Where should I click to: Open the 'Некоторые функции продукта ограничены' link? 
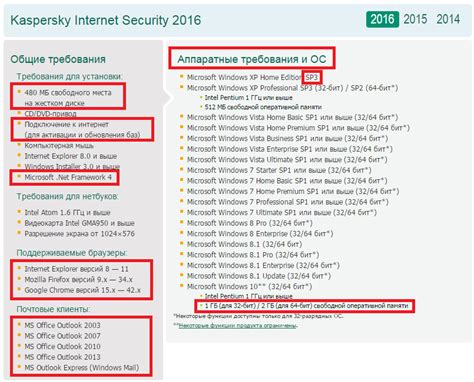tap(238, 325)
